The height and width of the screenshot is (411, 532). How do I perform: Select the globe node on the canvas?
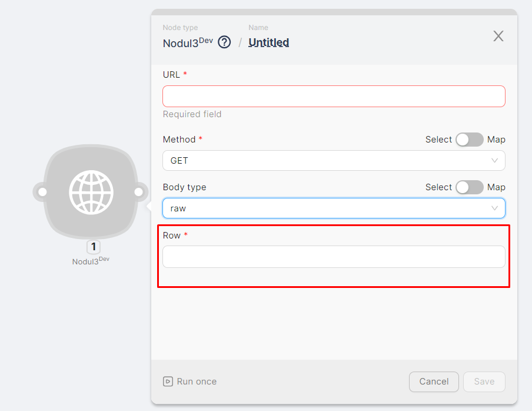(x=91, y=192)
